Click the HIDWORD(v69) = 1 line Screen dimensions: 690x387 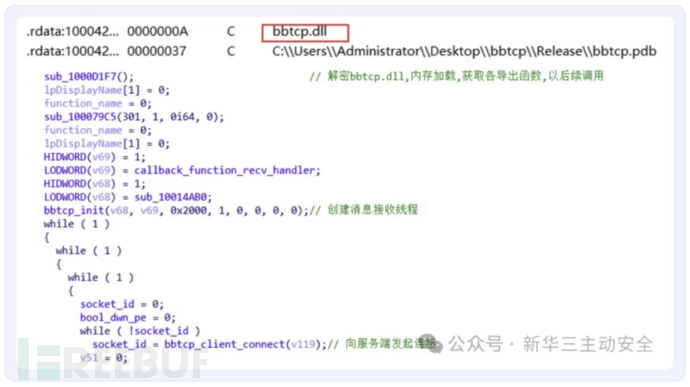94,157
